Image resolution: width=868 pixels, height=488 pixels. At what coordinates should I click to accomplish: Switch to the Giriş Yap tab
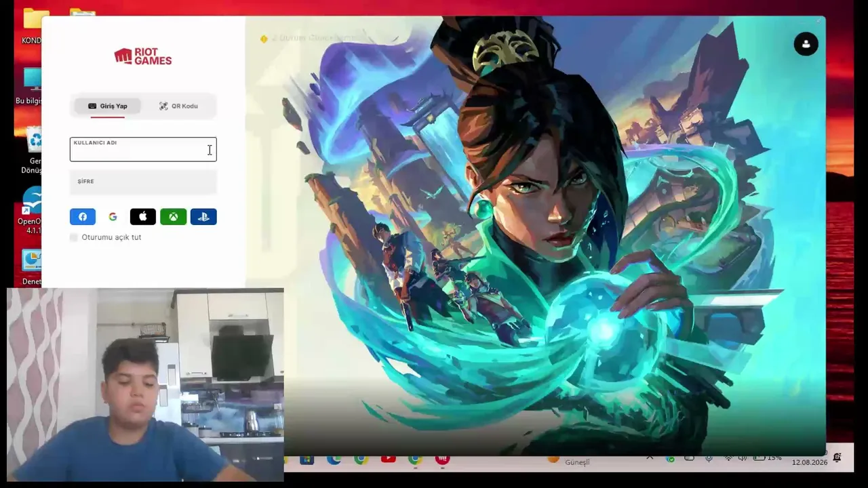tap(108, 106)
